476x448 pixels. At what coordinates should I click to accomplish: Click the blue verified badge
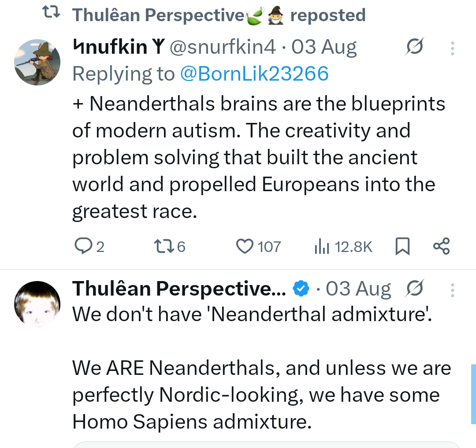(x=301, y=289)
